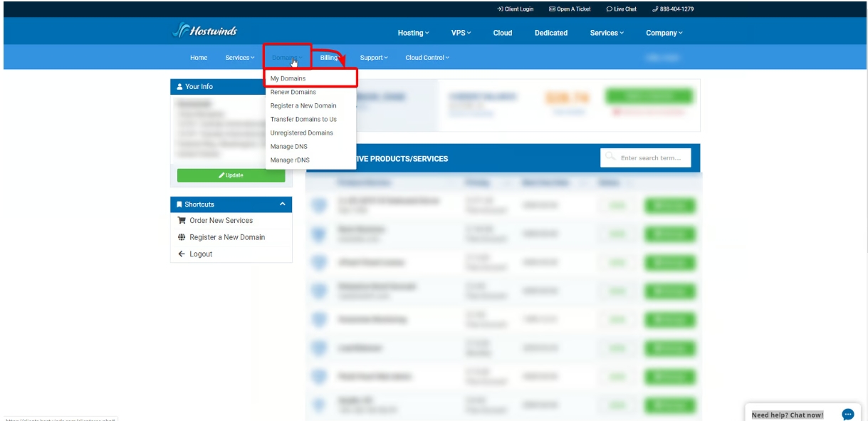This screenshot has height=421, width=868.
Task: Click the Hostwinds logo
Action: 204,31
